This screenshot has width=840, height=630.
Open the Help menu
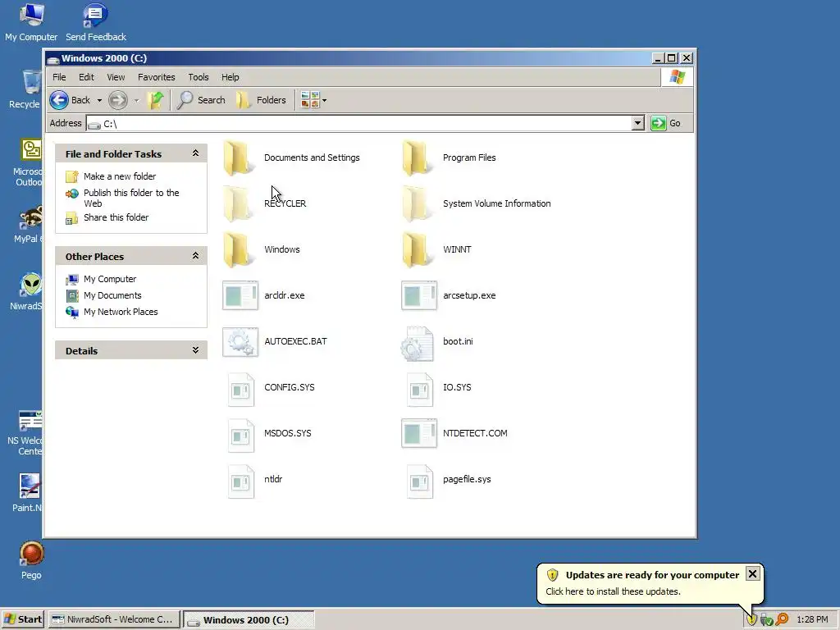coord(231,77)
